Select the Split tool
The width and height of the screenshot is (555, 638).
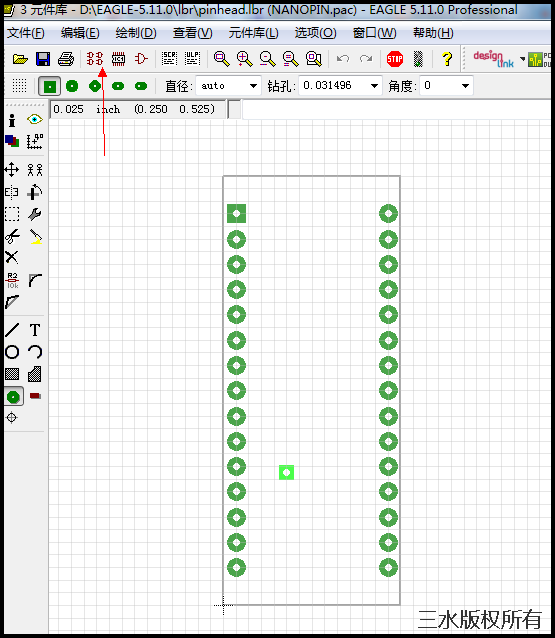12,302
